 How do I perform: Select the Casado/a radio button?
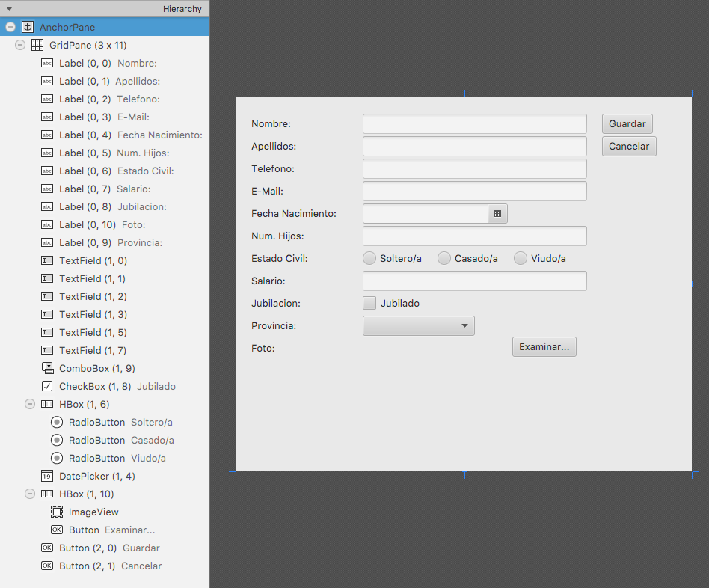[x=444, y=258]
